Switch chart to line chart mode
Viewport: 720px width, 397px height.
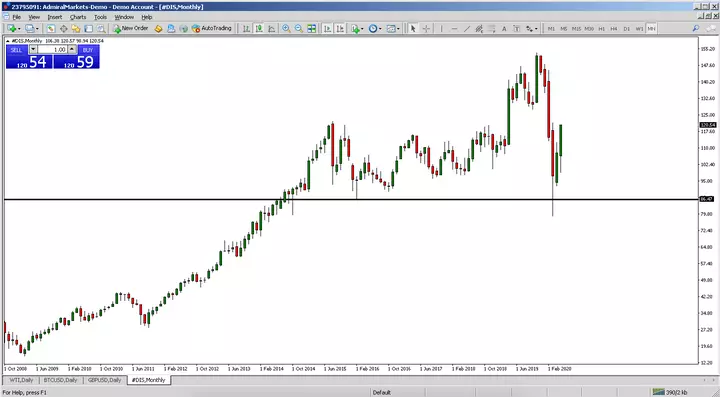[x=272, y=28]
